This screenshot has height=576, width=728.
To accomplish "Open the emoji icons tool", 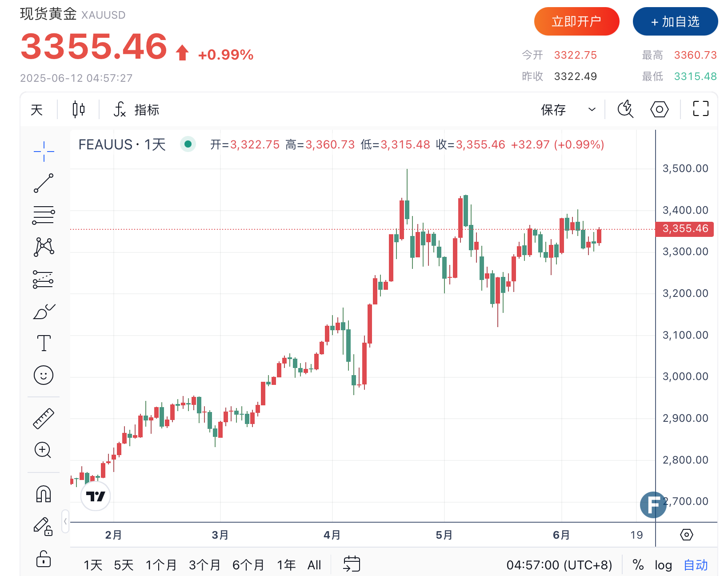I will (44, 375).
